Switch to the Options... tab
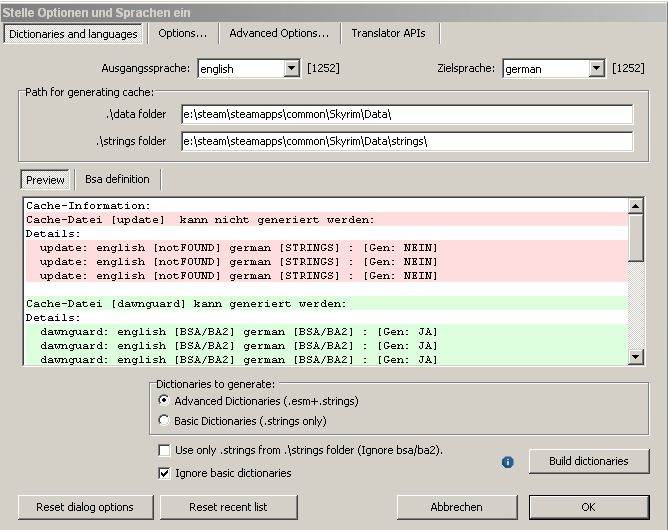This screenshot has height=530, width=668. pyautogui.click(x=182, y=33)
